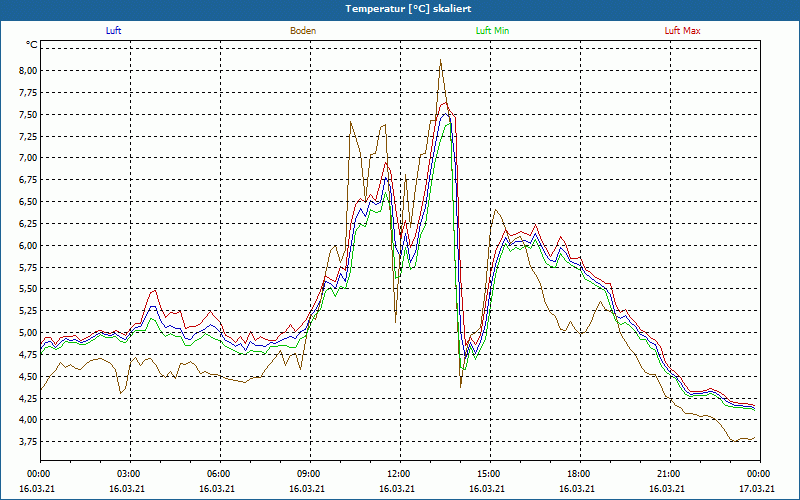Select the 7,75 y-axis value
The height and width of the screenshot is (500, 800).
[29, 92]
